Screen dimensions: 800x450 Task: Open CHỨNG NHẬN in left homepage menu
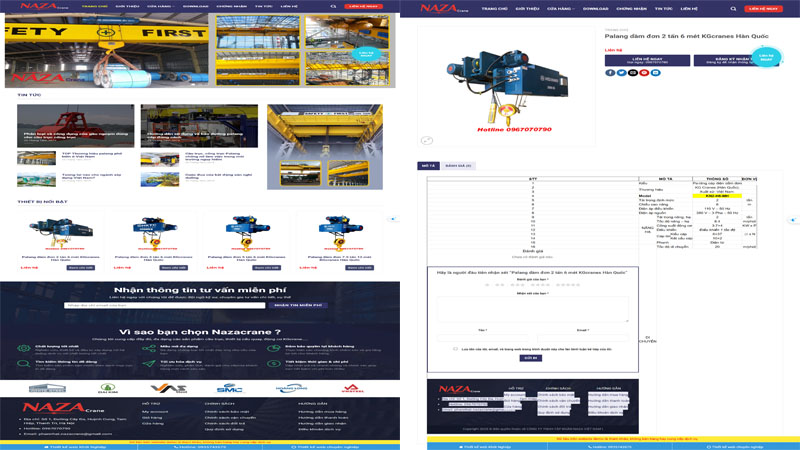[x=232, y=7]
